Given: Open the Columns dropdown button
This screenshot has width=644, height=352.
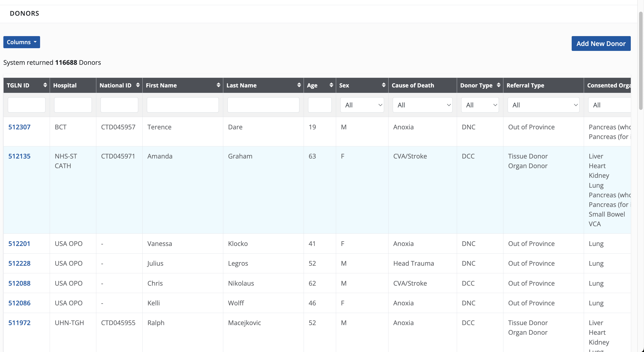Looking at the screenshot, I should [21, 42].
